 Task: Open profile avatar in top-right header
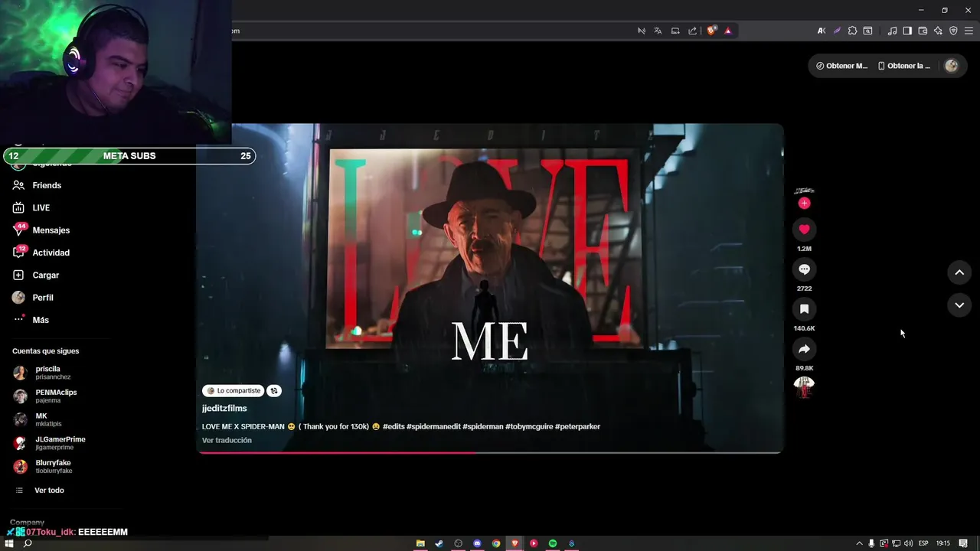coord(952,66)
